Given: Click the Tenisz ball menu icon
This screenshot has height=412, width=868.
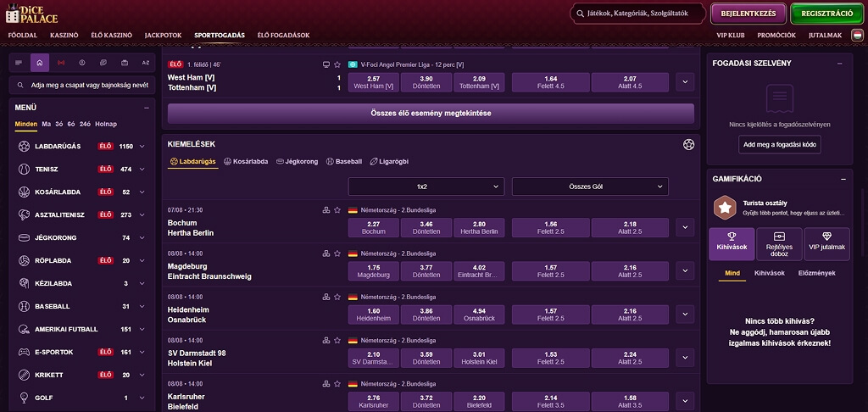Looking at the screenshot, I should pos(24,169).
